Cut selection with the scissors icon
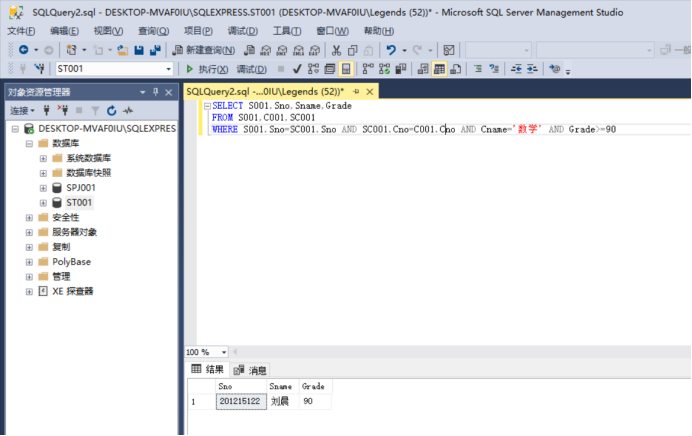Screen dimensions: 692x436 [x=336, y=50]
